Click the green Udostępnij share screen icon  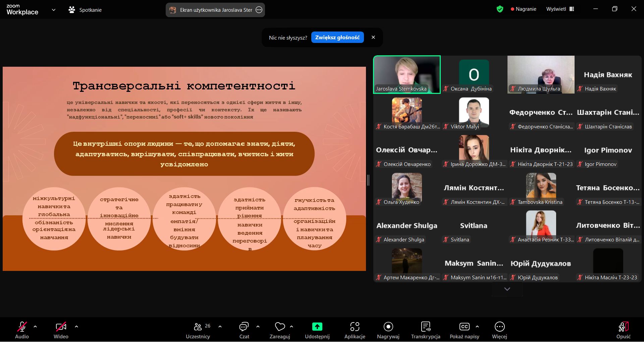317,327
